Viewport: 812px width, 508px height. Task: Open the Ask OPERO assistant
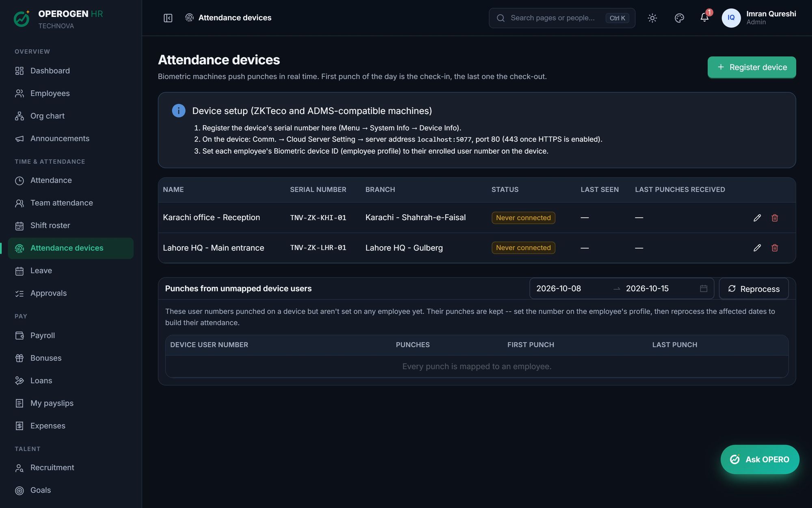[x=760, y=459]
